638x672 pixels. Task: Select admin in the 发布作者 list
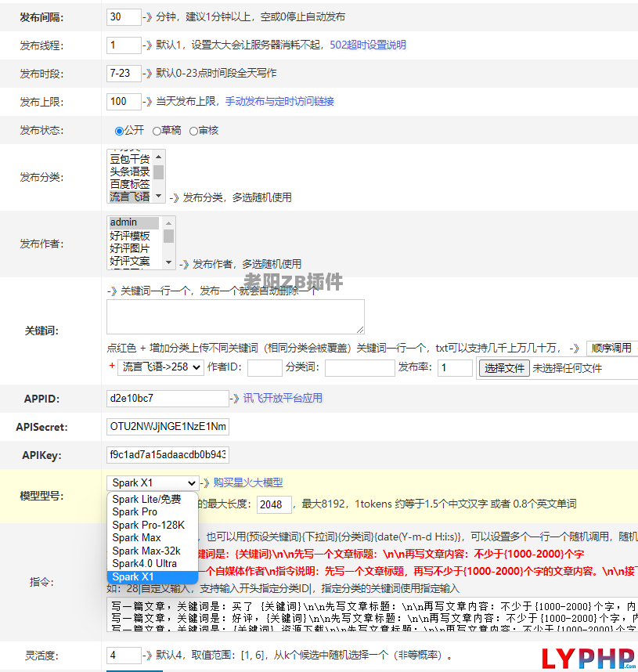[133, 222]
